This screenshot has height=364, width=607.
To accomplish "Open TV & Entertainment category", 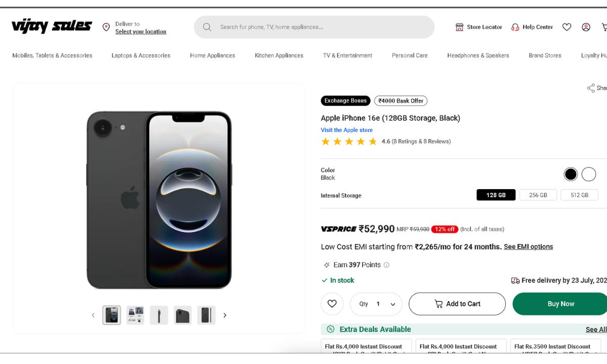I will click(348, 56).
